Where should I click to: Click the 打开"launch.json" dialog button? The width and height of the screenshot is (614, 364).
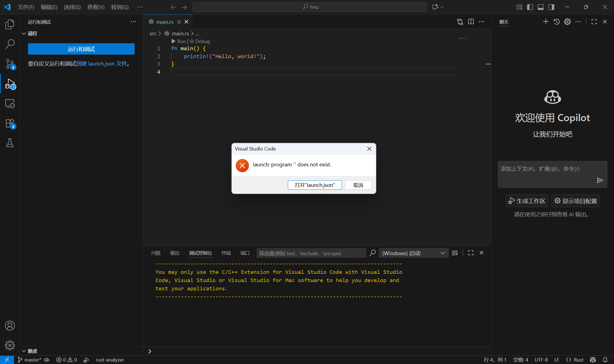315,185
